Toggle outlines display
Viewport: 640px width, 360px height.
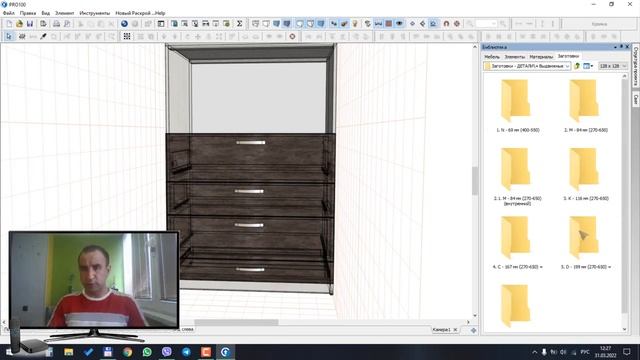[x=300, y=24]
